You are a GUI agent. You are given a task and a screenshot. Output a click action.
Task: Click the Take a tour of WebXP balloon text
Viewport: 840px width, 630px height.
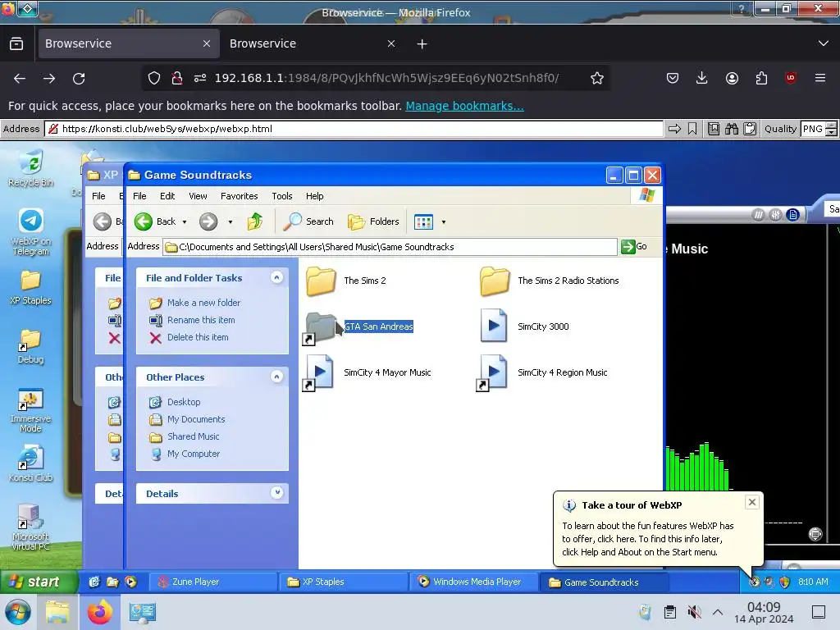pyautogui.click(x=648, y=539)
